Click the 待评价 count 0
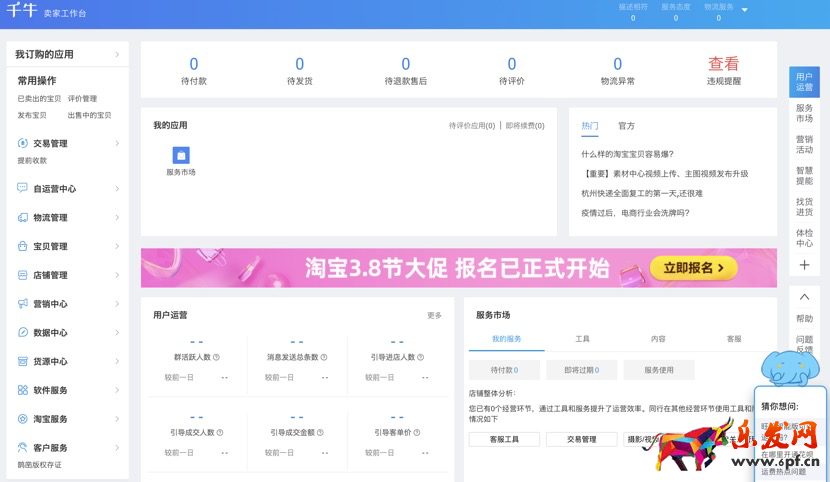 click(x=511, y=64)
